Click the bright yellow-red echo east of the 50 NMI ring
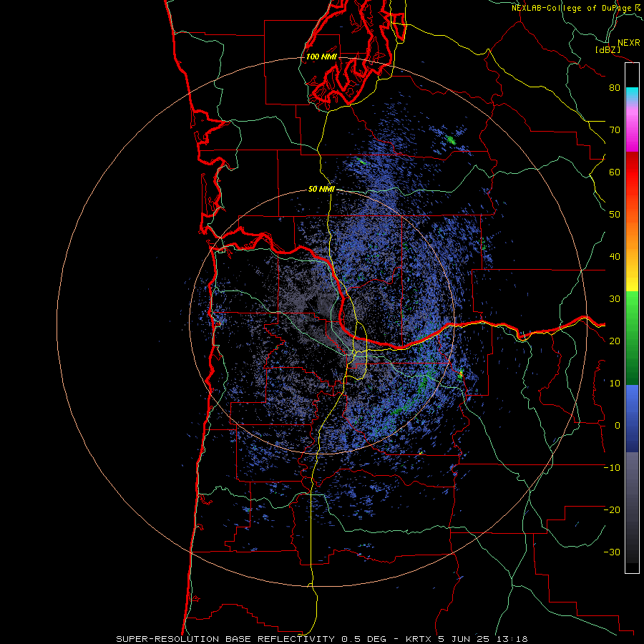The height and width of the screenshot is (644, 644). coord(461,374)
